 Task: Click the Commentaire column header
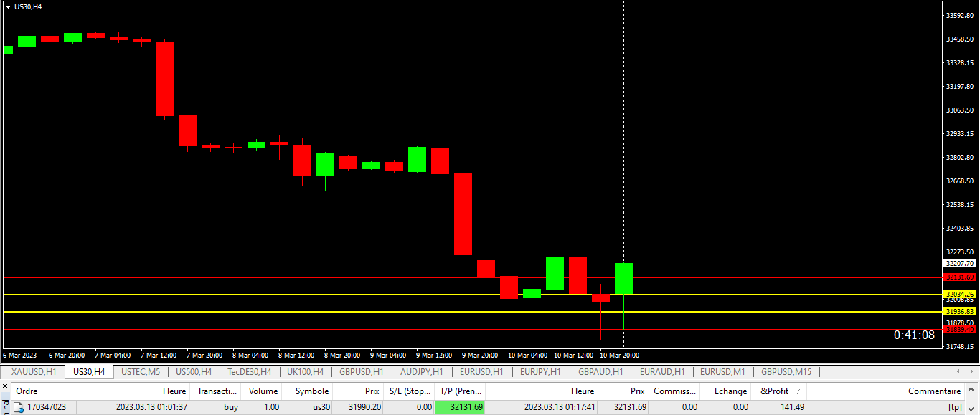(x=934, y=391)
